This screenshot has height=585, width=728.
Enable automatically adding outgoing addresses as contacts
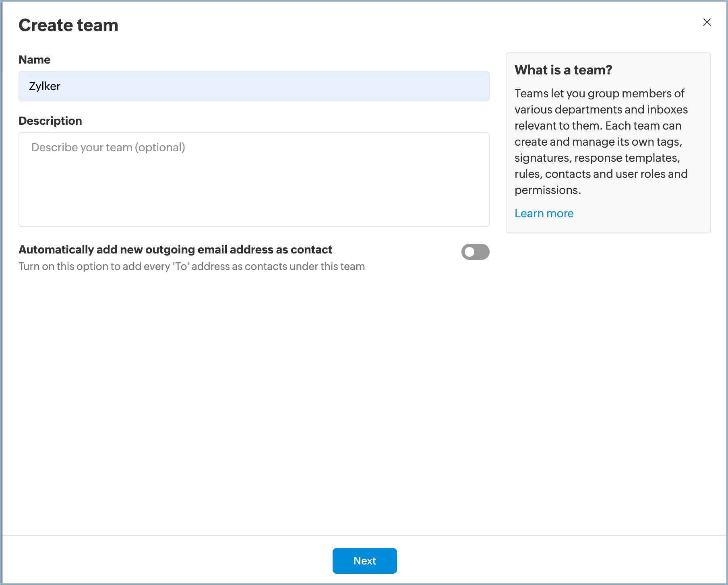475,252
